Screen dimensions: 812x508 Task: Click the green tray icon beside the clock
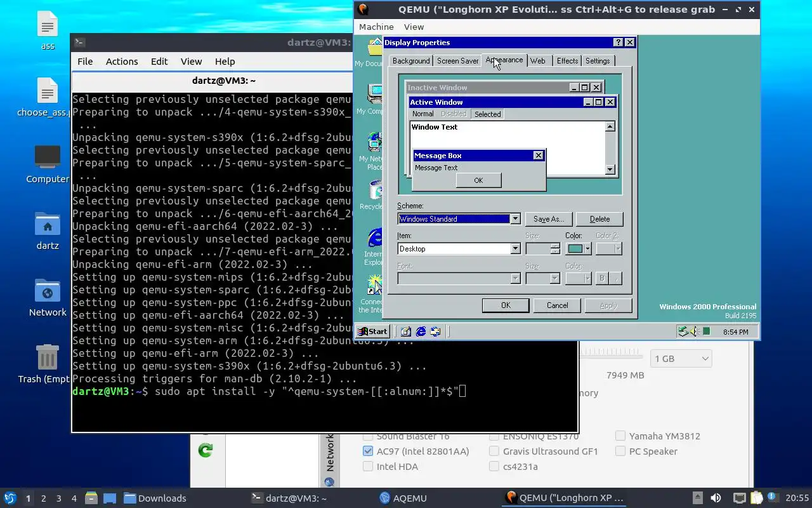tap(706, 331)
